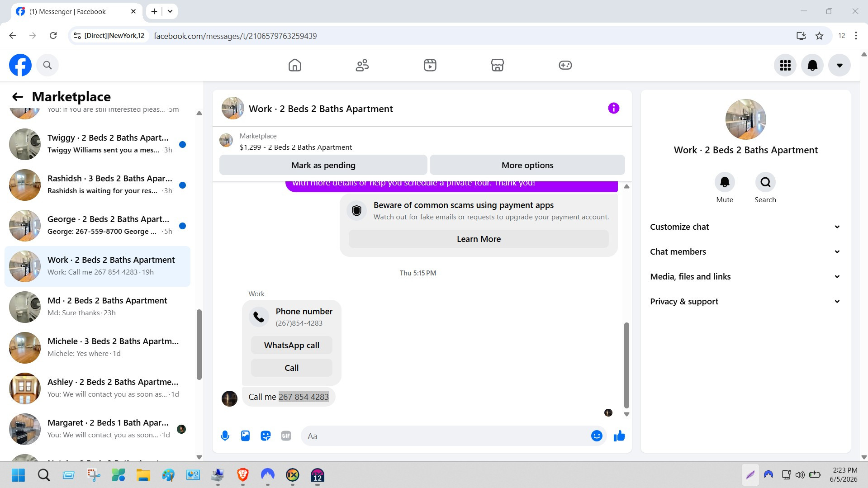Start WhatsApp call button

[292, 345]
